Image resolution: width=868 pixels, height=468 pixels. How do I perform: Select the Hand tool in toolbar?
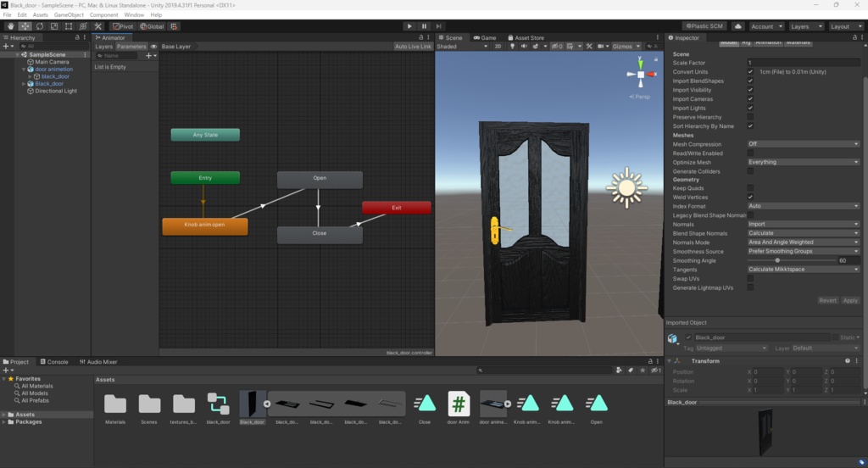[x=10, y=26]
